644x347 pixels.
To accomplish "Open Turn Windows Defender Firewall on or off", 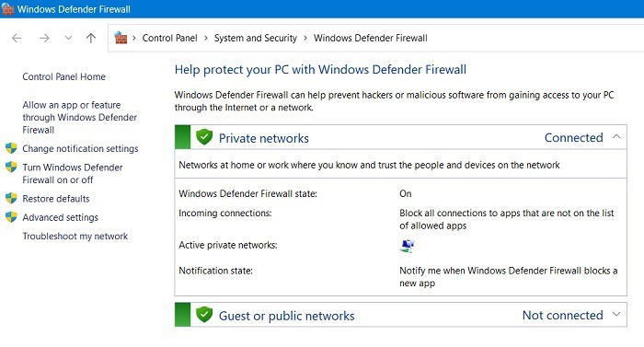I will pos(73,173).
